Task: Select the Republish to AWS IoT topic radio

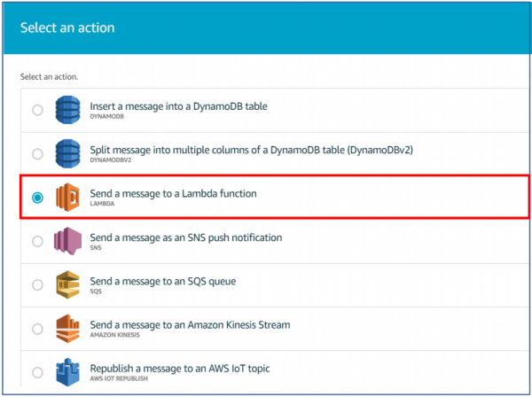Action: 36,372
